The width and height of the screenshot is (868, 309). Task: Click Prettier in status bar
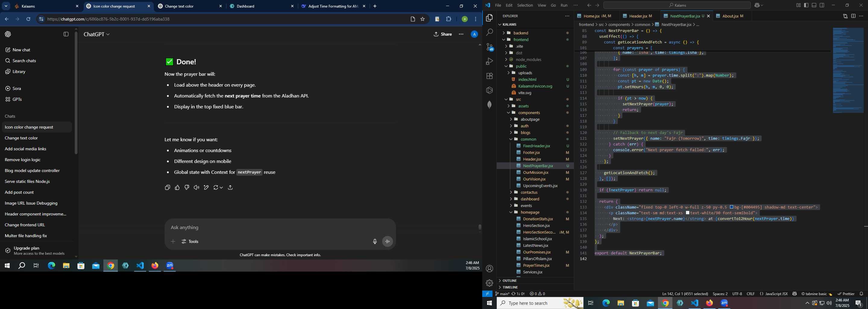846,294
